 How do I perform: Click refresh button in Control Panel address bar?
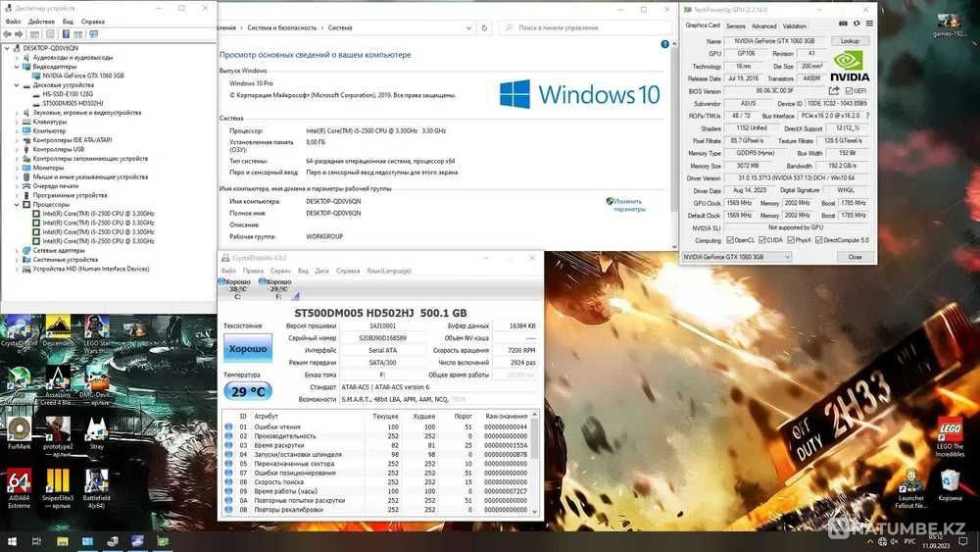484,28
